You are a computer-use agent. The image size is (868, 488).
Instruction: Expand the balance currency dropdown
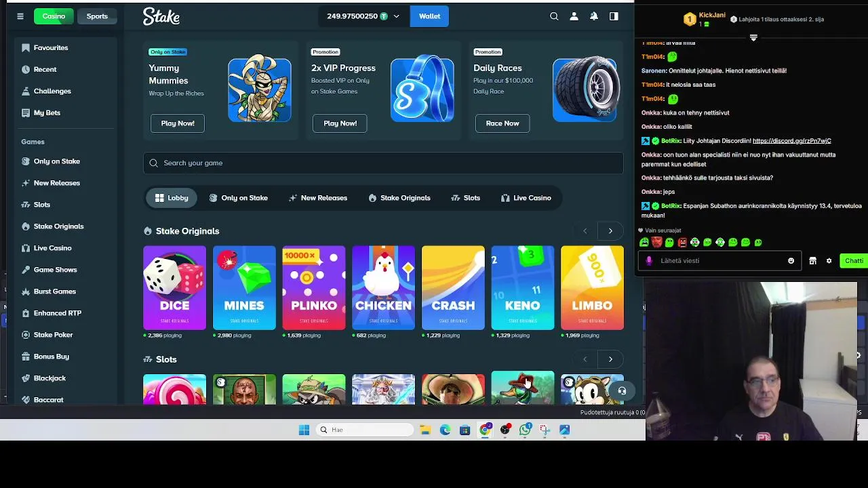[396, 16]
